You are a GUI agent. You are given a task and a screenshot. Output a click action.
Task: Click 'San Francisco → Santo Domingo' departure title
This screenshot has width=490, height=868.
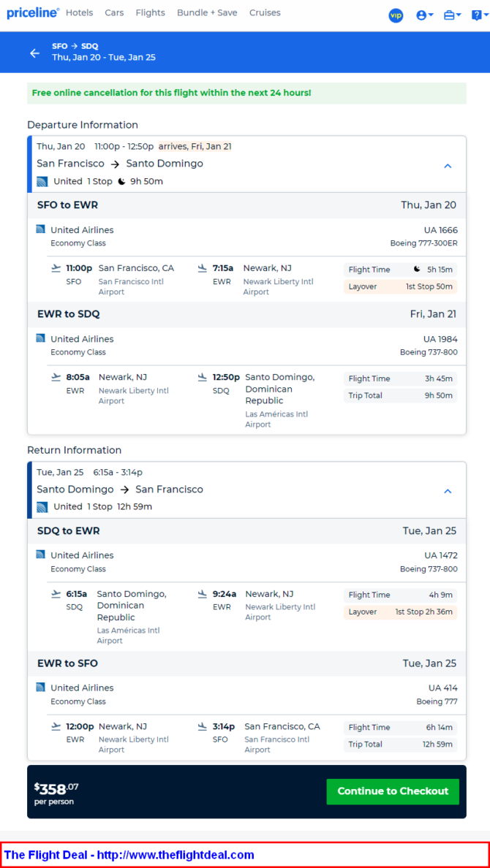(x=120, y=164)
